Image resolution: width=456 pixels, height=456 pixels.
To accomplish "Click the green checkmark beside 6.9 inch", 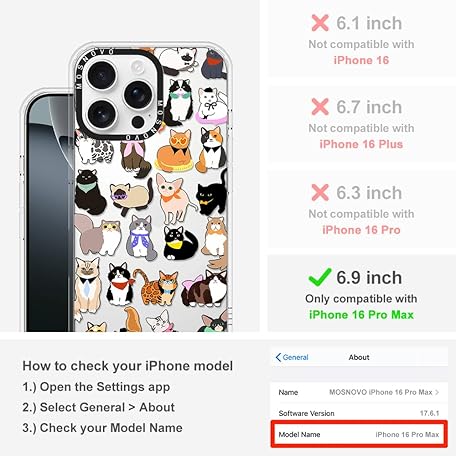I will point(320,277).
